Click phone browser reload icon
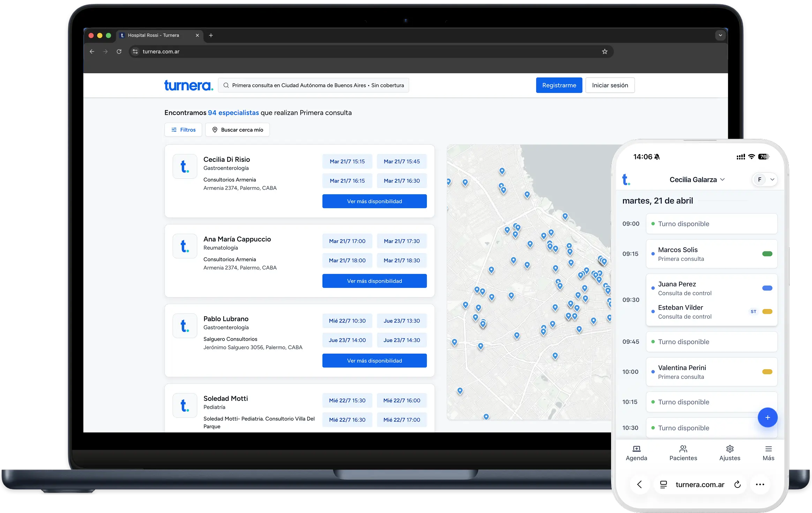 [x=737, y=484]
